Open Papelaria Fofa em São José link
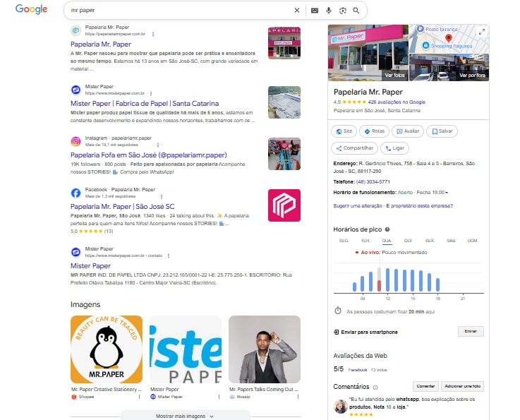Viewport: 520px width, 420px height. click(149, 155)
